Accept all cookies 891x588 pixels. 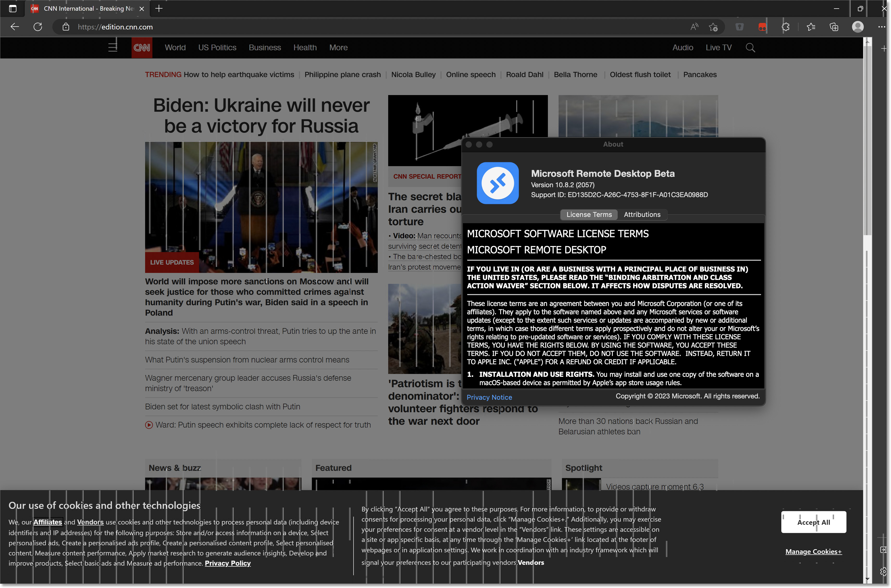coord(813,522)
